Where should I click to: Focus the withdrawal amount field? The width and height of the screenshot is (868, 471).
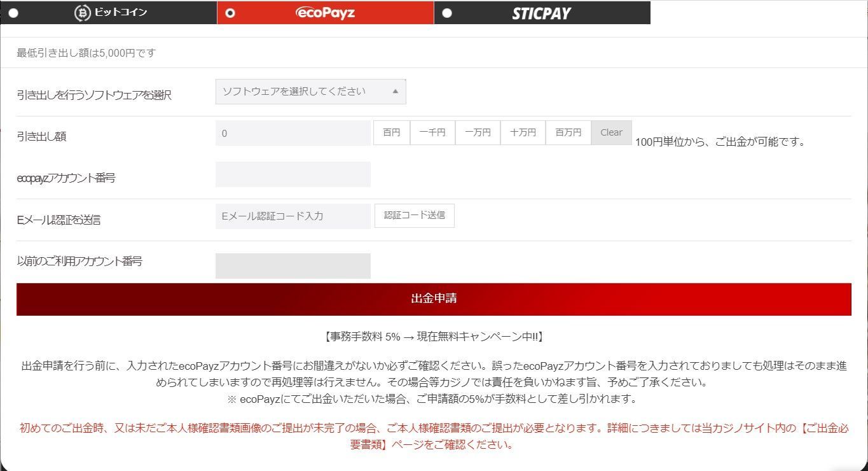click(x=293, y=133)
